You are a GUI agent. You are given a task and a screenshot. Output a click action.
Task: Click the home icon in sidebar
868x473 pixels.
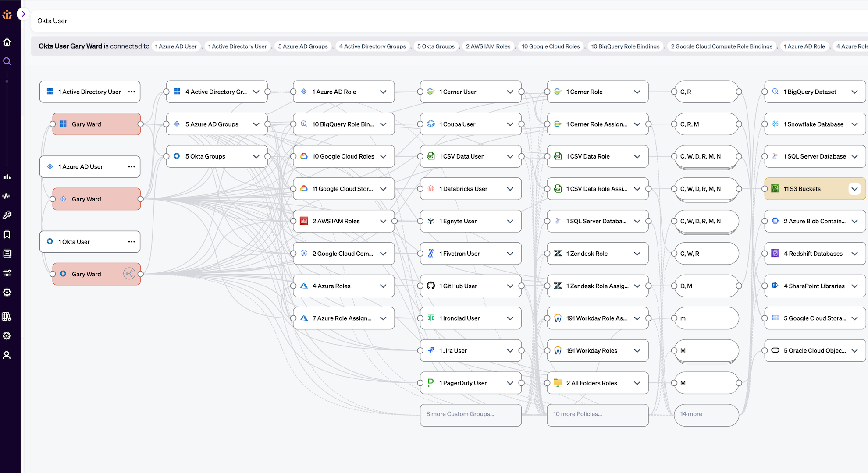pos(7,42)
